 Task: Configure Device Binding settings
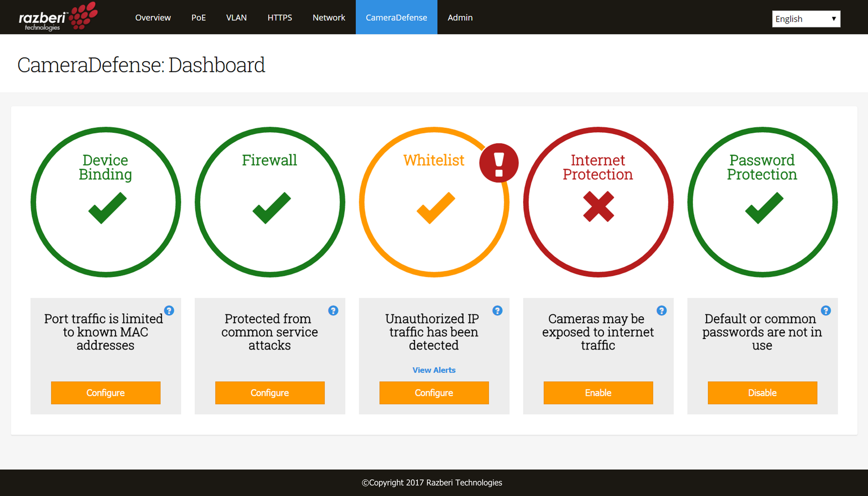(105, 392)
